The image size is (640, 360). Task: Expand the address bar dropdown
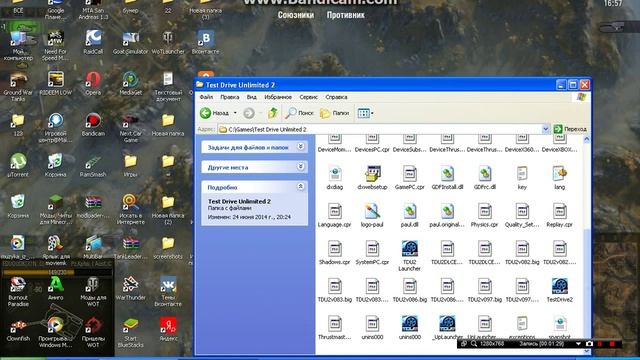click(x=546, y=129)
